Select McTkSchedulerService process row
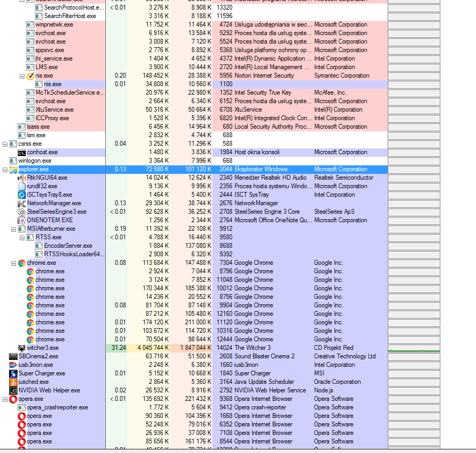476x453 pixels. pyautogui.click(x=194, y=93)
